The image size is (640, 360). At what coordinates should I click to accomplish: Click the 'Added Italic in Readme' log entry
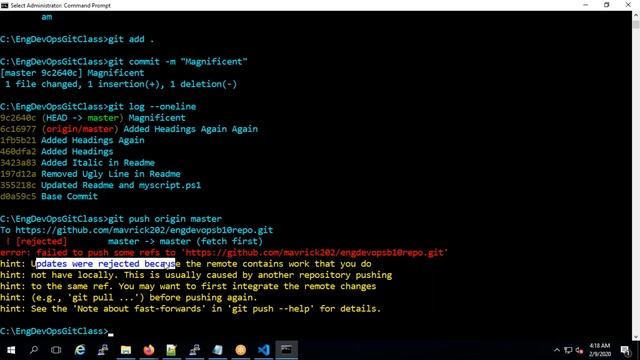[x=98, y=163]
